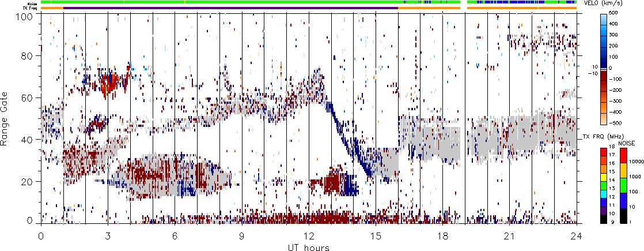Select the 18 tick label on UT hours axis
The height and width of the screenshot is (251, 644).
point(443,236)
